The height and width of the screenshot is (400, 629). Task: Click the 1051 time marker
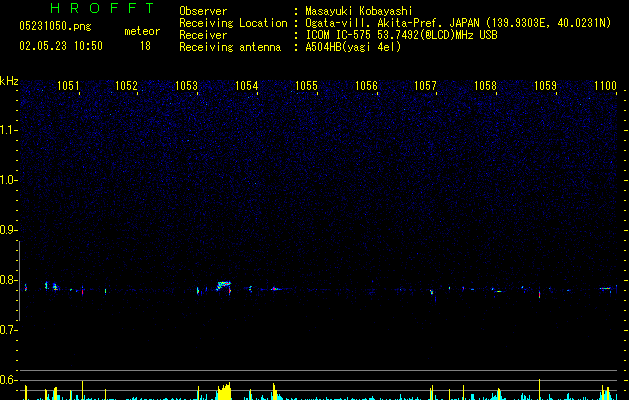click(x=68, y=86)
